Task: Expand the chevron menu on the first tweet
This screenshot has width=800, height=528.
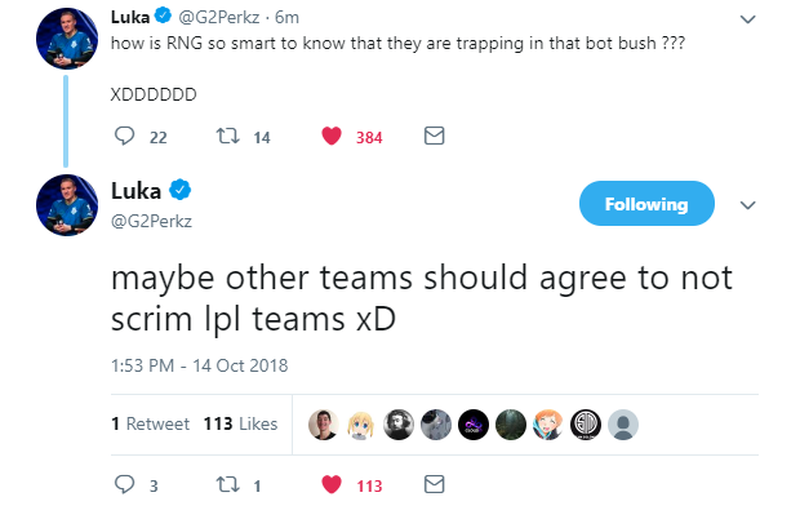Action: 747,19
